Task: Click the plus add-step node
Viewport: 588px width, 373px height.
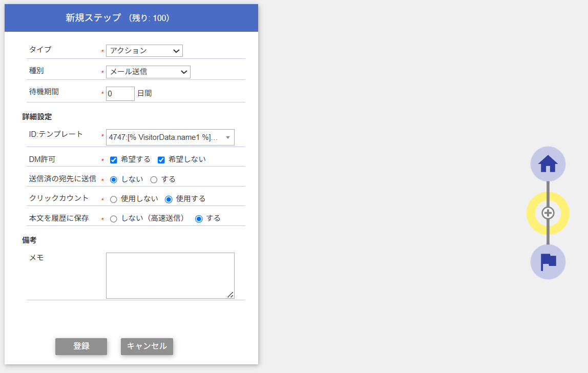Action: click(548, 213)
